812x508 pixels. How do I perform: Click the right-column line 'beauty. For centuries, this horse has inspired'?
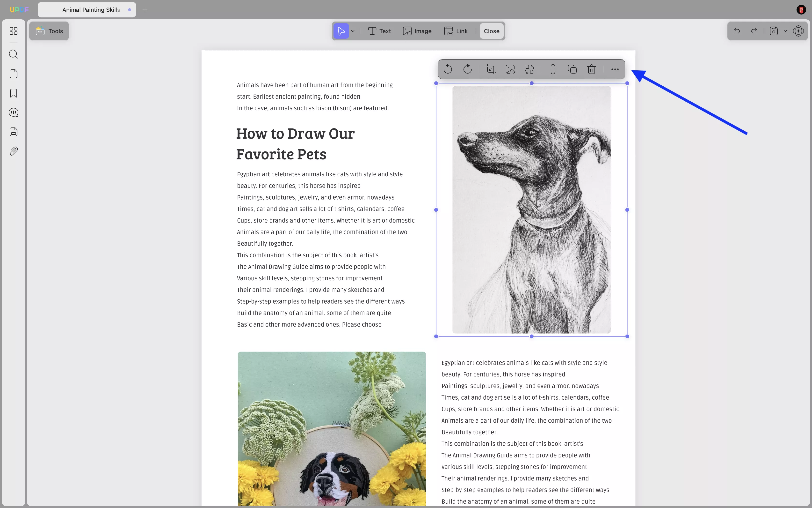pyautogui.click(x=503, y=374)
